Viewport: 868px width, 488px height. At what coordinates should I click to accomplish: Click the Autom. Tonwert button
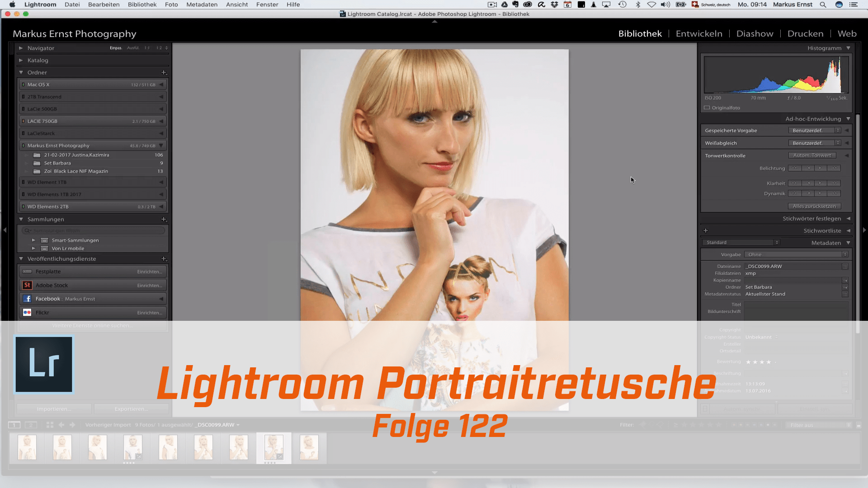[812, 155]
